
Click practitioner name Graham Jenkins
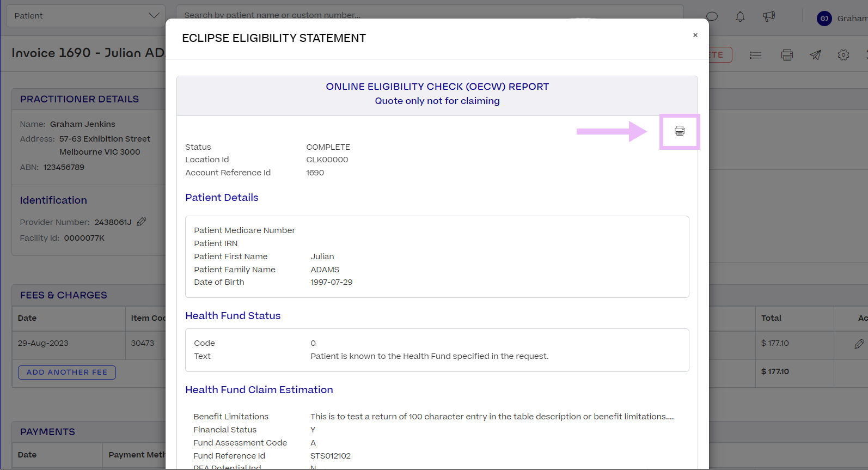click(83, 124)
